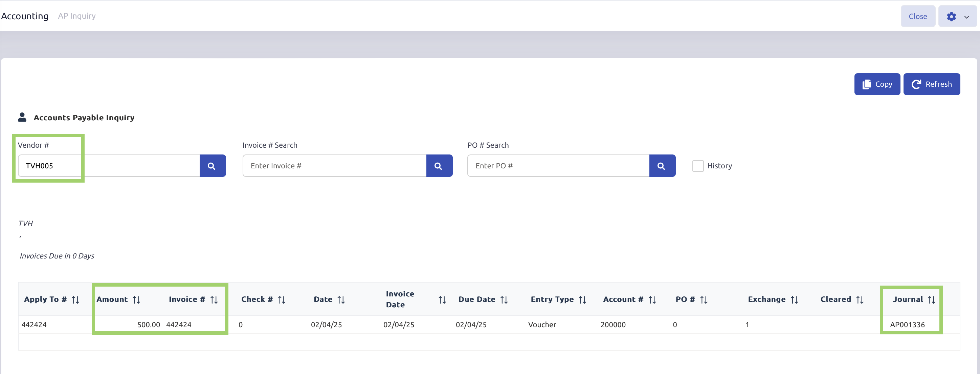
Task: Sort table by Due Date arrows
Action: [x=504, y=300]
